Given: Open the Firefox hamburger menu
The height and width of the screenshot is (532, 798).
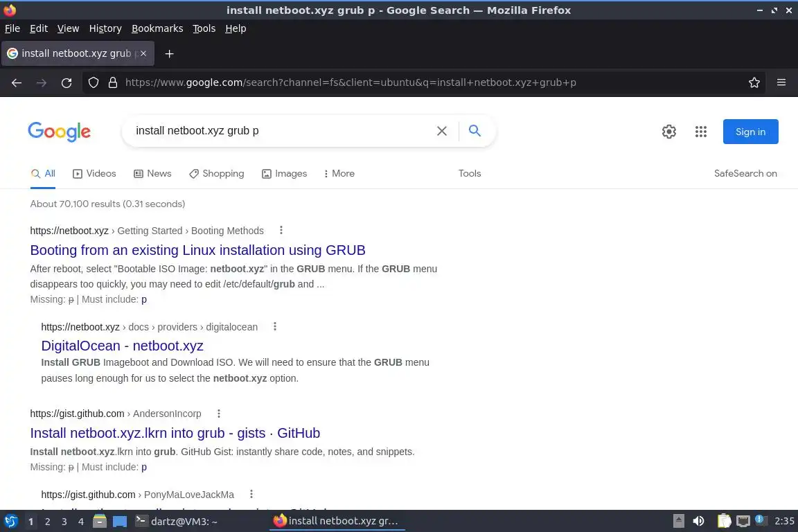Looking at the screenshot, I should click(781, 82).
